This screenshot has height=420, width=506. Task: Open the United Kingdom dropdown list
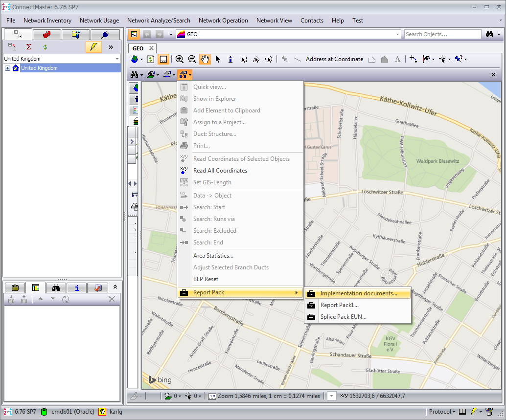tap(117, 59)
